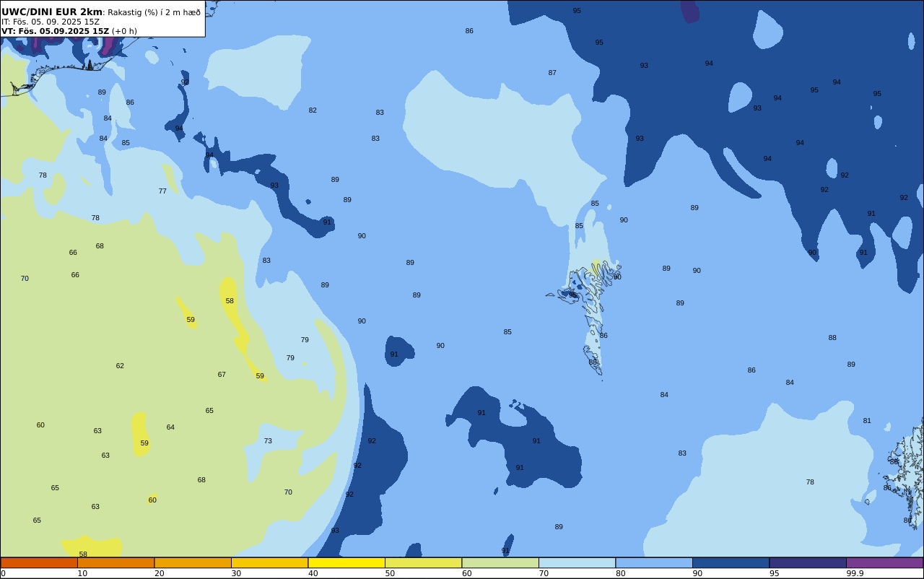Click the '40' tick label on the legend
The height and width of the screenshot is (579, 924).
pos(313,573)
